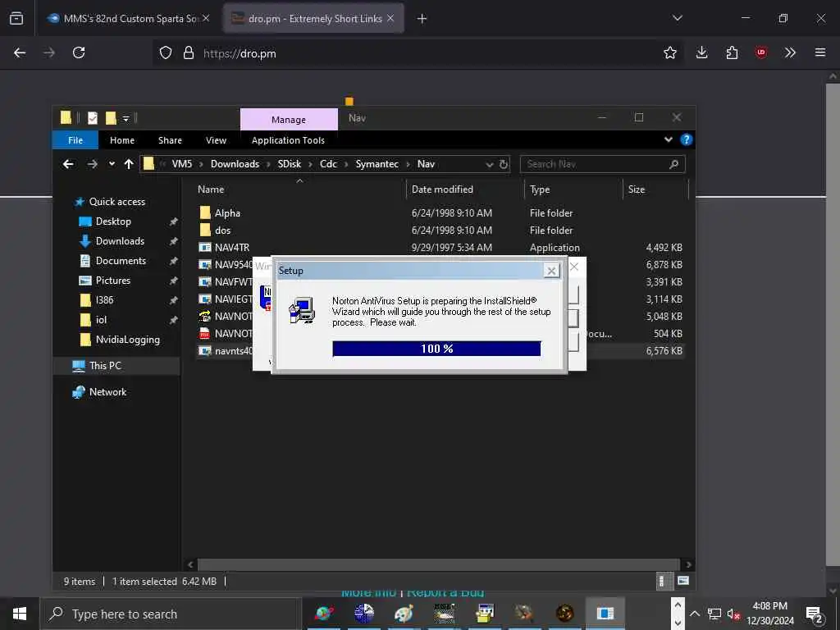The height and width of the screenshot is (630, 840).
Task: Click the search magnifier in Search Nav box
Action: click(673, 164)
